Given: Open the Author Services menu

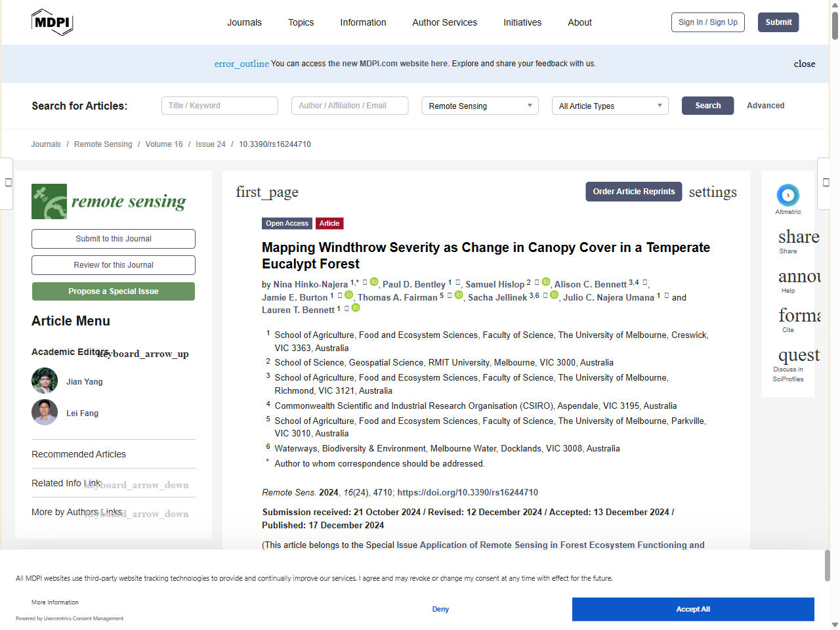Looking at the screenshot, I should [x=444, y=22].
